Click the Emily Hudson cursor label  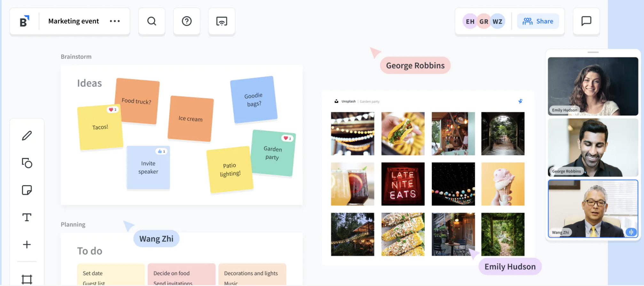(510, 266)
